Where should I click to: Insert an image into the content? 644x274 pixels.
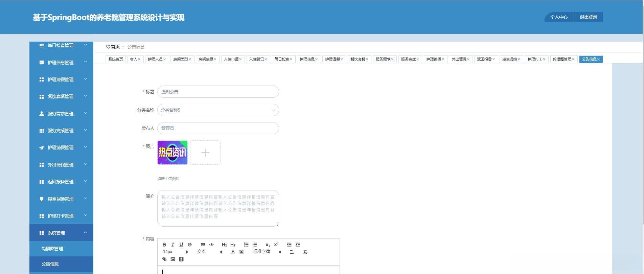click(173, 259)
